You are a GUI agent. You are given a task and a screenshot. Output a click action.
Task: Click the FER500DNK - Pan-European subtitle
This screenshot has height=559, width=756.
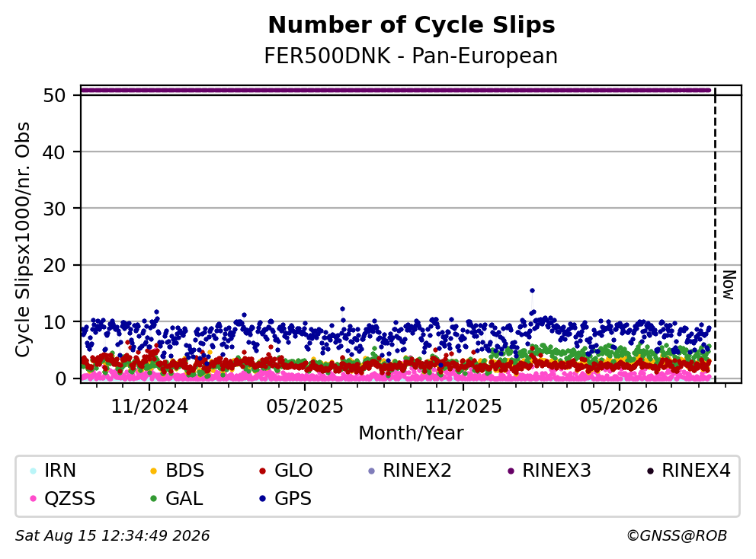[411, 56]
